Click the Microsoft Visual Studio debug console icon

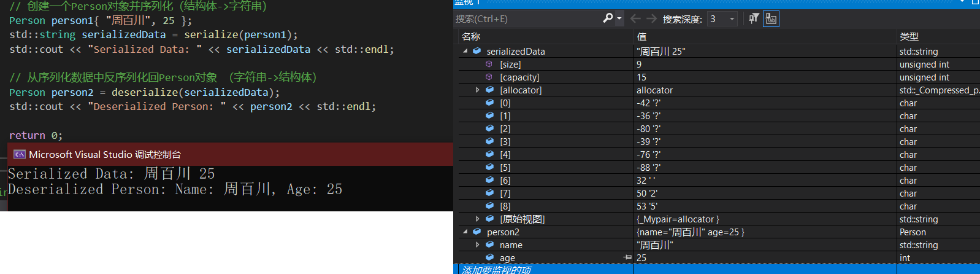20,154
